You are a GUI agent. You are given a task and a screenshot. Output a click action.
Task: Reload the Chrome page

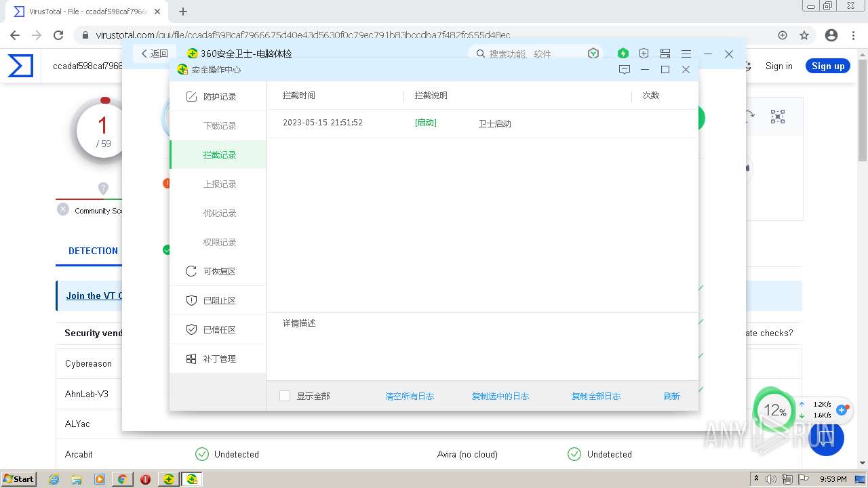click(58, 35)
